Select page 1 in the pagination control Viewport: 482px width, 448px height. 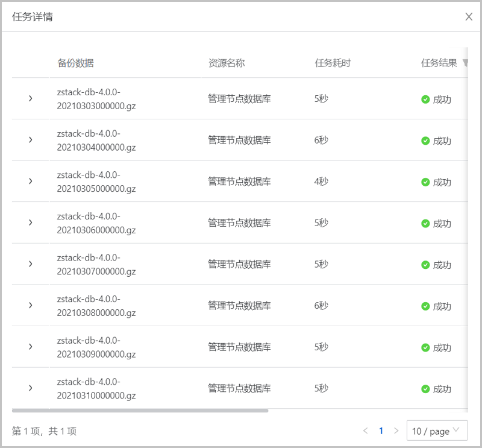pos(381,431)
